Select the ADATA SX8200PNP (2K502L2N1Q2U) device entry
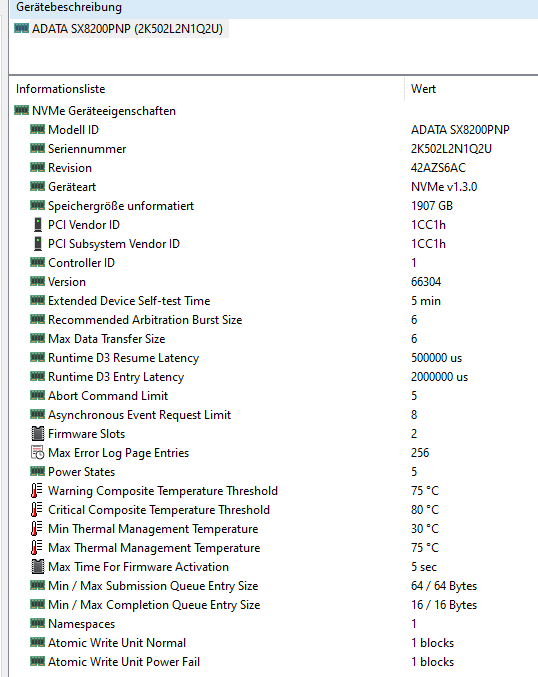Viewport: 538px width, 677px height. coord(127,29)
